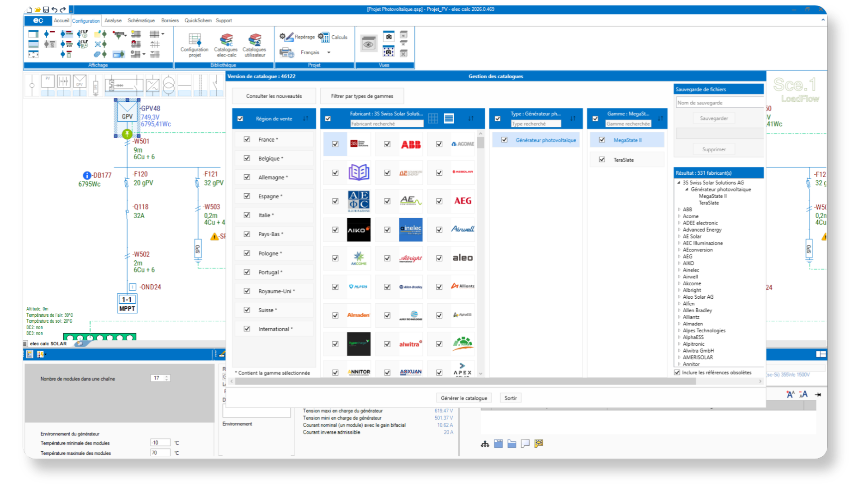The height and width of the screenshot is (487, 868).
Task: Open Configuration projet icon
Action: (x=194, y=41)
